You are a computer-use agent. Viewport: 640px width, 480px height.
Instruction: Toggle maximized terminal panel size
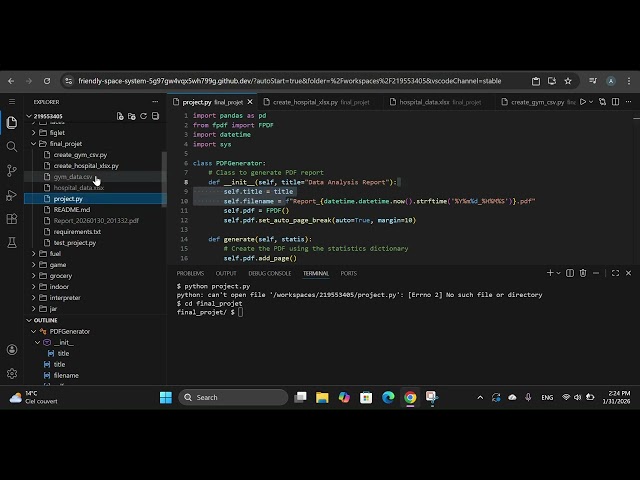tap(617, 273)
